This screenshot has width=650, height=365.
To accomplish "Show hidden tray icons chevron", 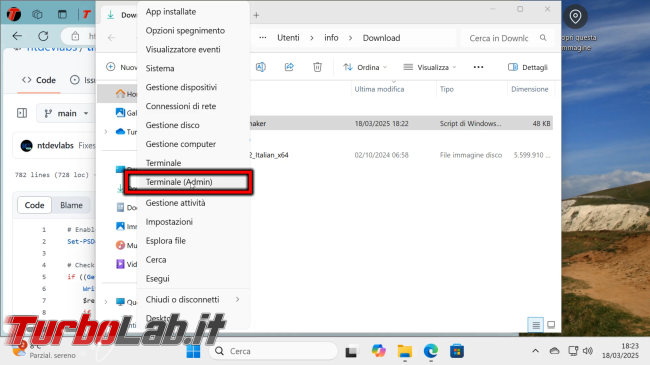I will tap(536, 351).
